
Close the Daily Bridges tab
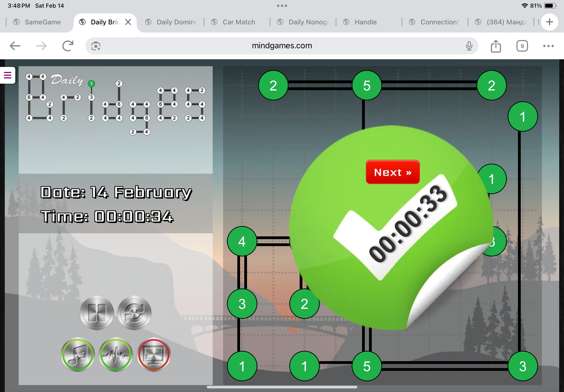coord(128,22)
